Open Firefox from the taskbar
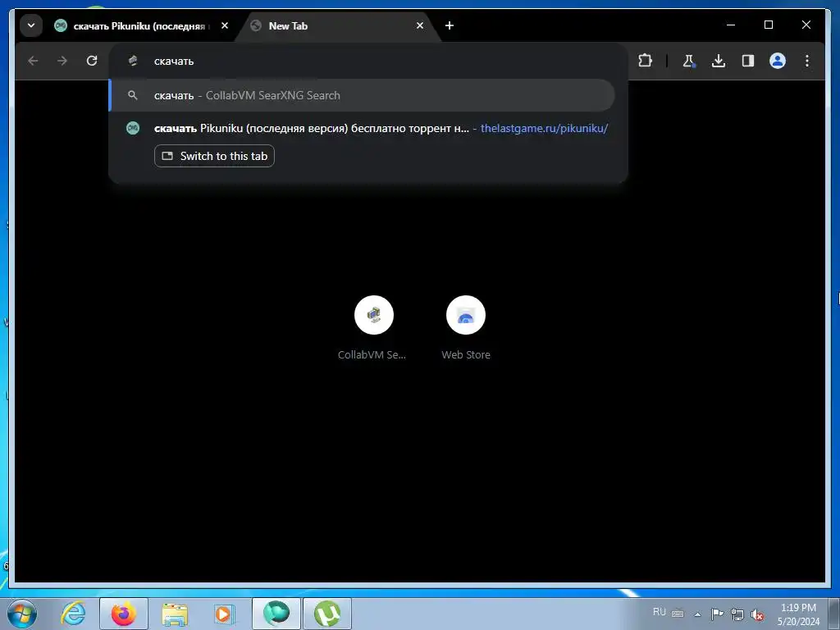The image size is (840, 630). click(x=124, y=614)
